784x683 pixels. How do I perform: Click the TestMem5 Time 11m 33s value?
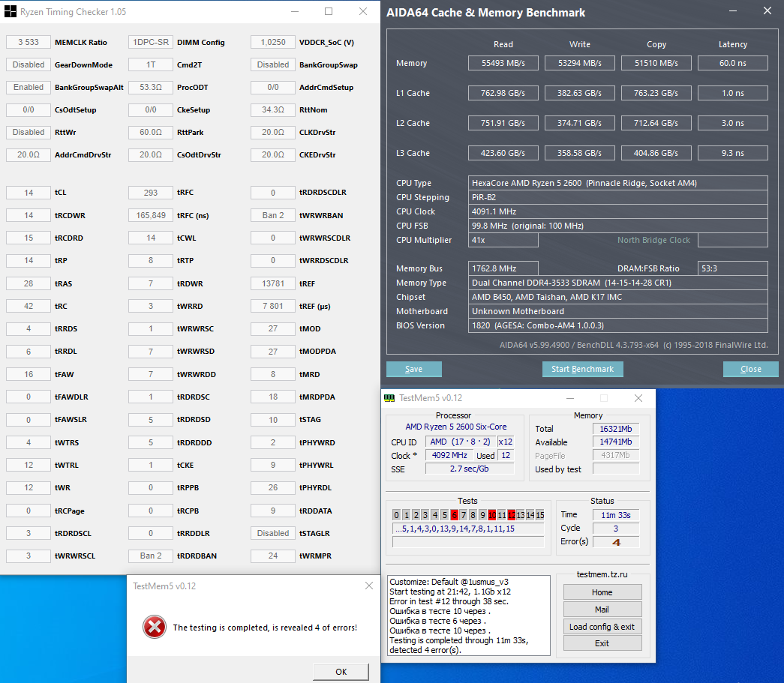pyautogui.click(x=616, y=514)
